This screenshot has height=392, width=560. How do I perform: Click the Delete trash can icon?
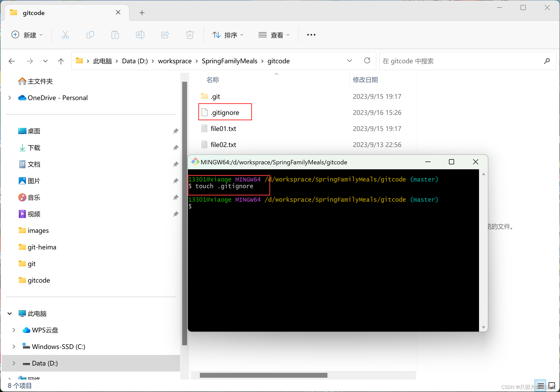tap(190, 35)
